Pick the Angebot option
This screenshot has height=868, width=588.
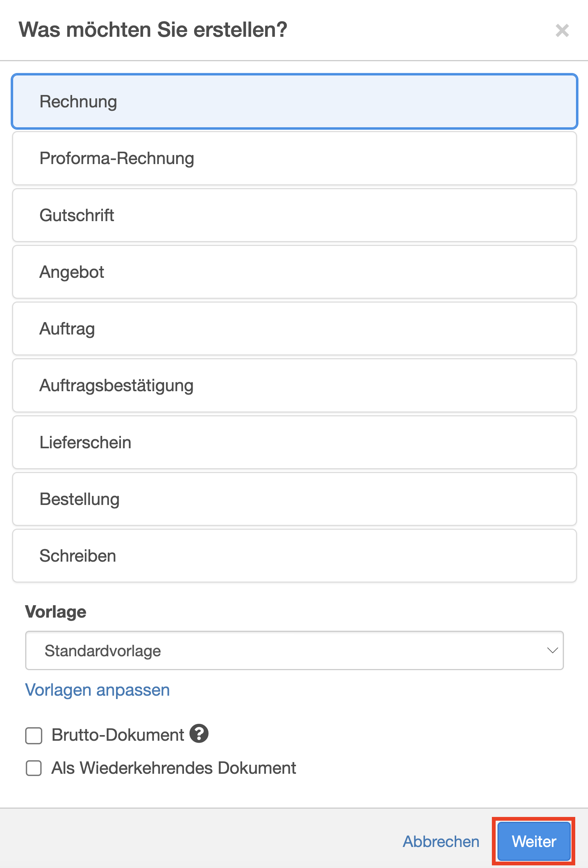[x=294, y=272]
